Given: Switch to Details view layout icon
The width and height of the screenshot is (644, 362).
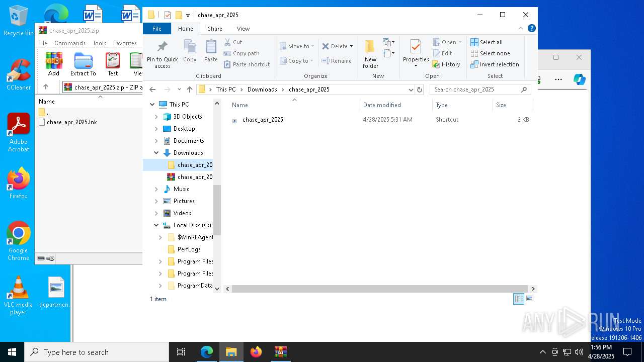Looking at the screenshot, I should [519, 299].
